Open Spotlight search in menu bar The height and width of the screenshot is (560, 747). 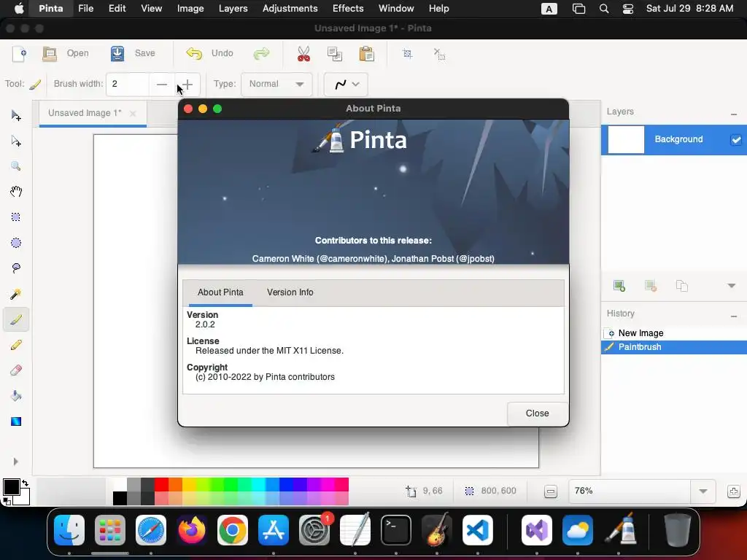[603, 9]
